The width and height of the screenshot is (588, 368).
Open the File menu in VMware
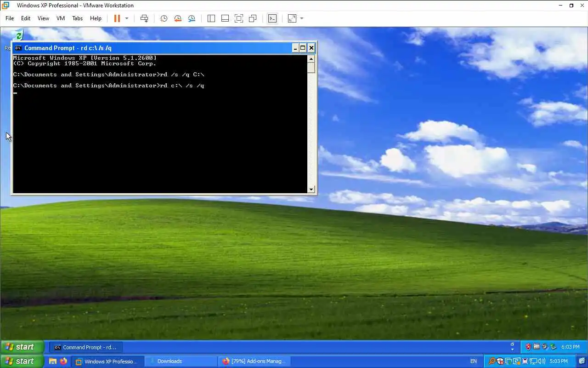tap(10, 18)
